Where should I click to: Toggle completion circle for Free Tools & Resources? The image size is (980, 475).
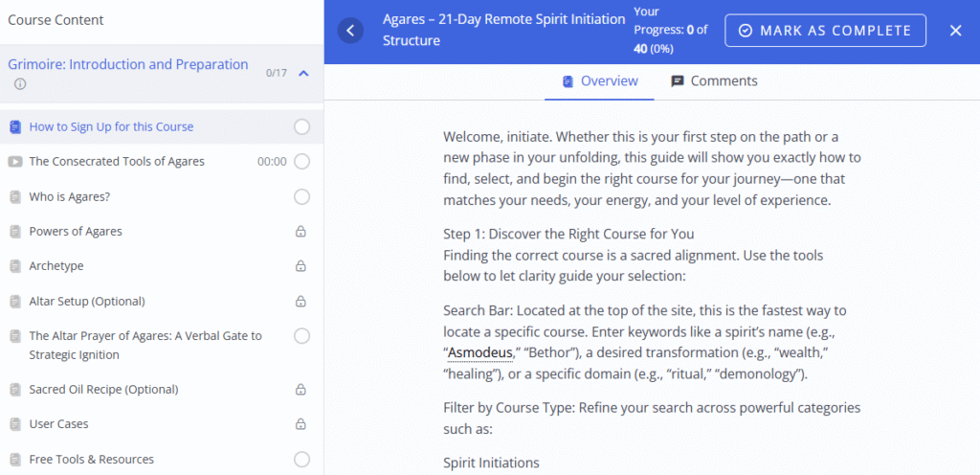click(301, 460)
